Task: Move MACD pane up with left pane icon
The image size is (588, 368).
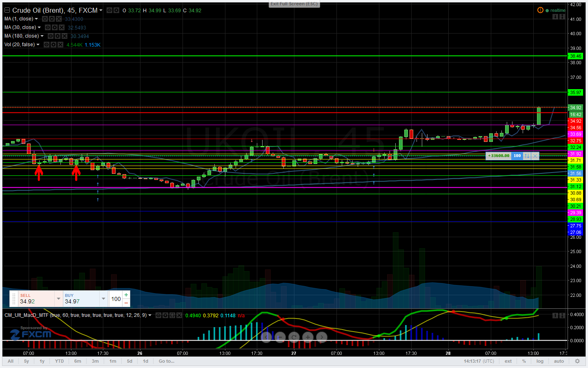Action: tap(555, 315)
